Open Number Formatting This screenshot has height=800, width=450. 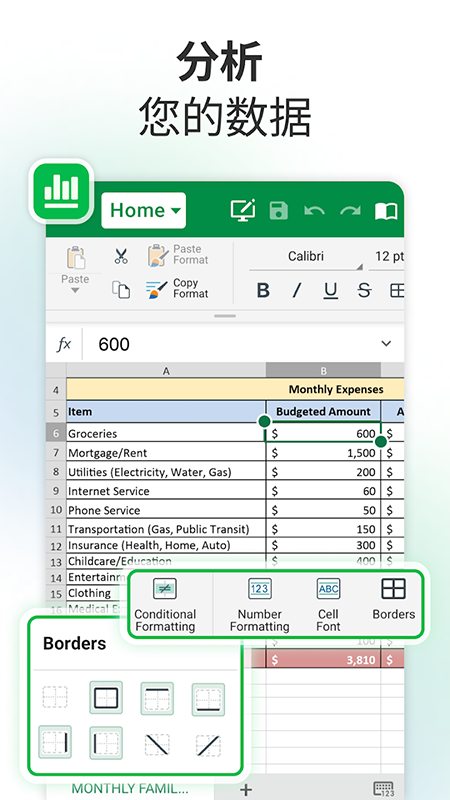click(260, 605)
